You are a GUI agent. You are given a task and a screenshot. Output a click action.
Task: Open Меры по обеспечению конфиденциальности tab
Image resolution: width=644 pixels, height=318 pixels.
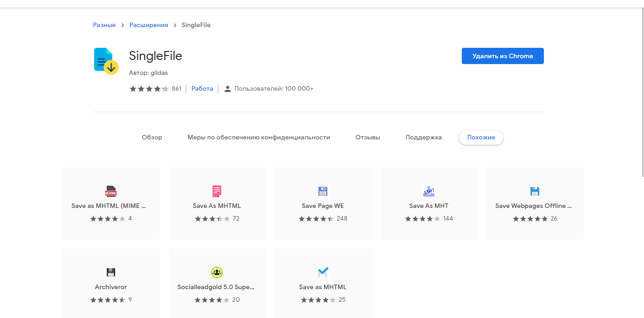coord(259,138)
